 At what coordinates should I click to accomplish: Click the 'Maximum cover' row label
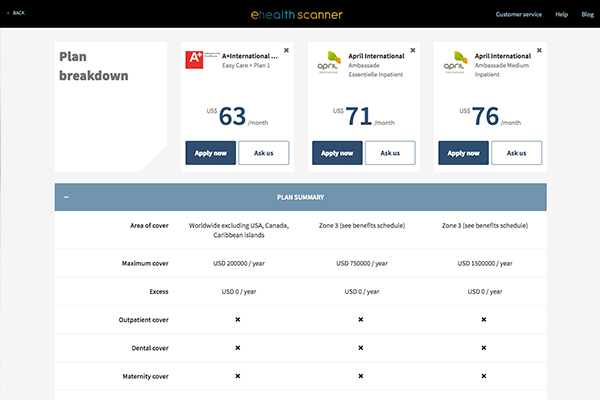pyautogui.click(x=145, y=263)
